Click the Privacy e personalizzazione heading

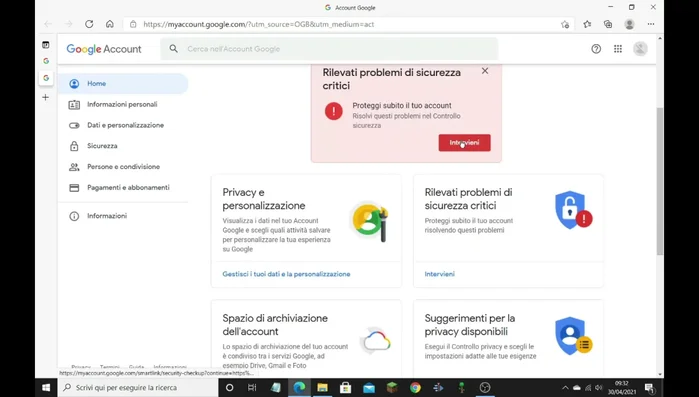tap(264, 199)
